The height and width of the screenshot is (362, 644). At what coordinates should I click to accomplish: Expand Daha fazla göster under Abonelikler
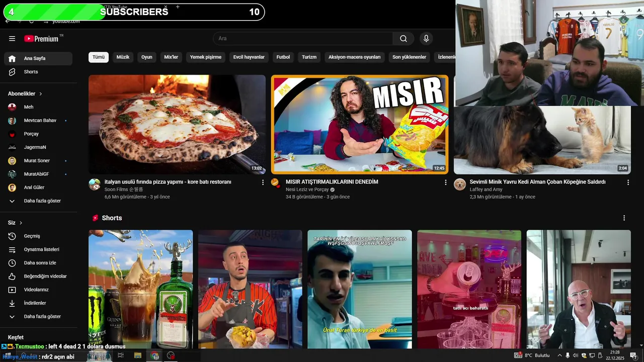(38, 201)
